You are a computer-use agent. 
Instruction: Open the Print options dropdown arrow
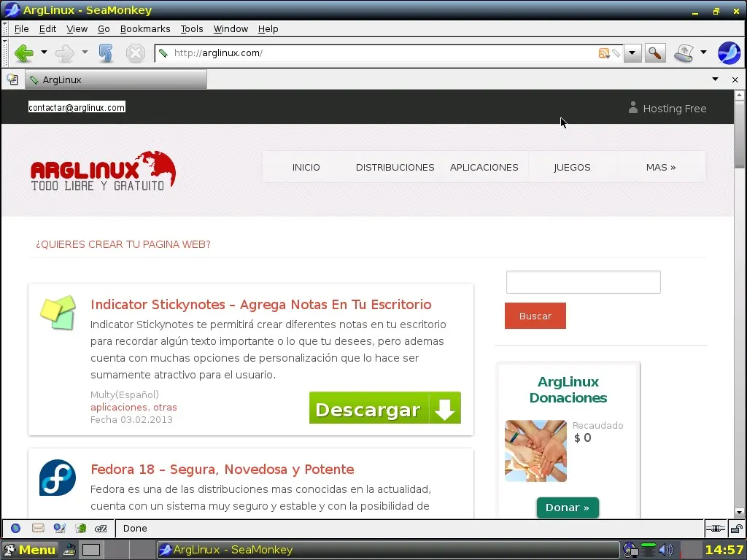pos(704,52)
